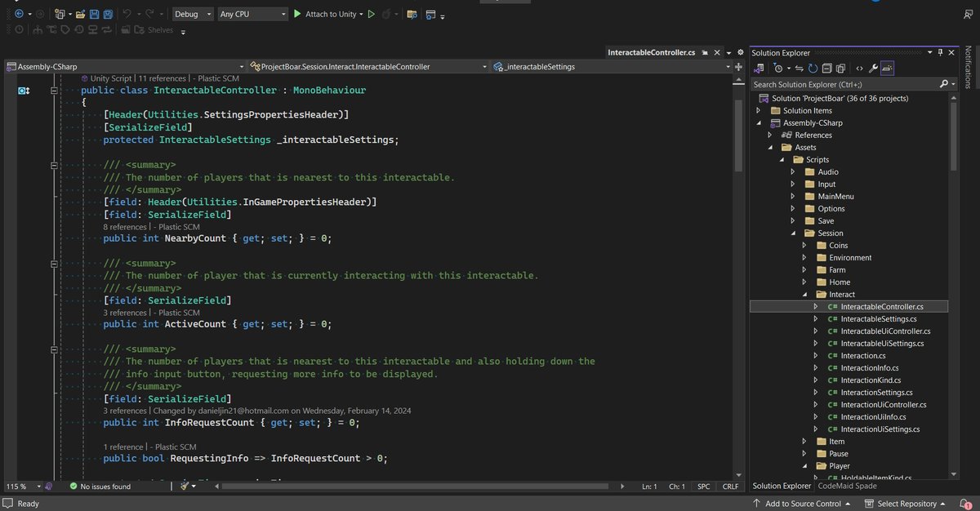Click the Undo arrow icon
980x511 pixels.
pyautogui.click(x=127, y=14)
